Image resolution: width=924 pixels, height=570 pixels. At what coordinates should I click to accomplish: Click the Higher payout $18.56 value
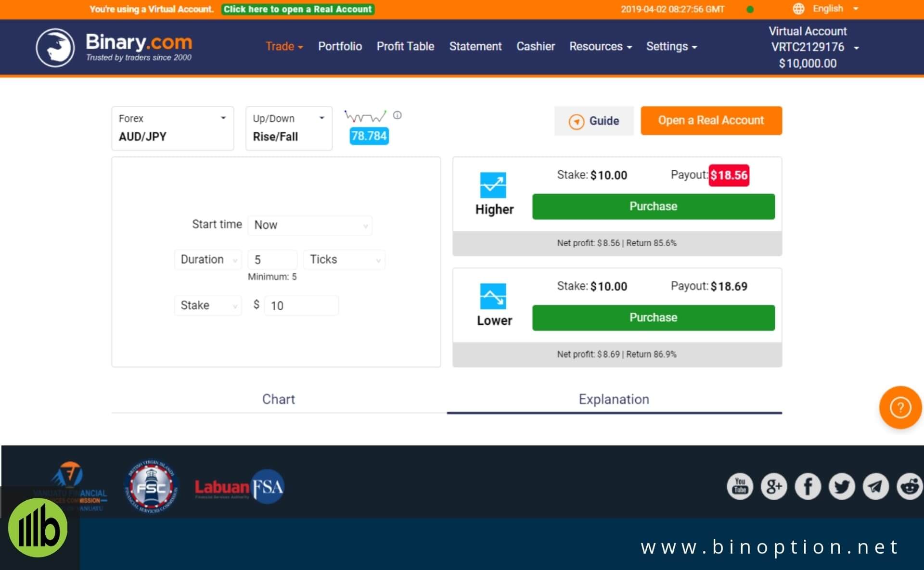(729, 175)
